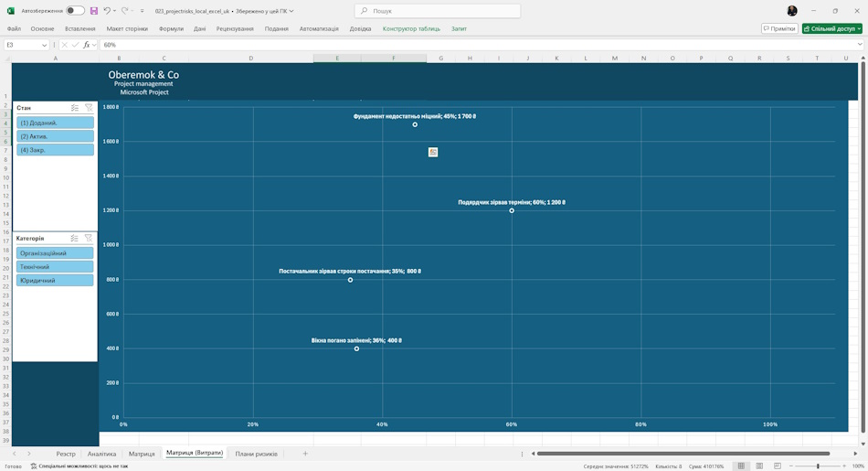The image size is (868, 471).
Task: Click the Спільний доступ button
Action: [x=832, y=28]
